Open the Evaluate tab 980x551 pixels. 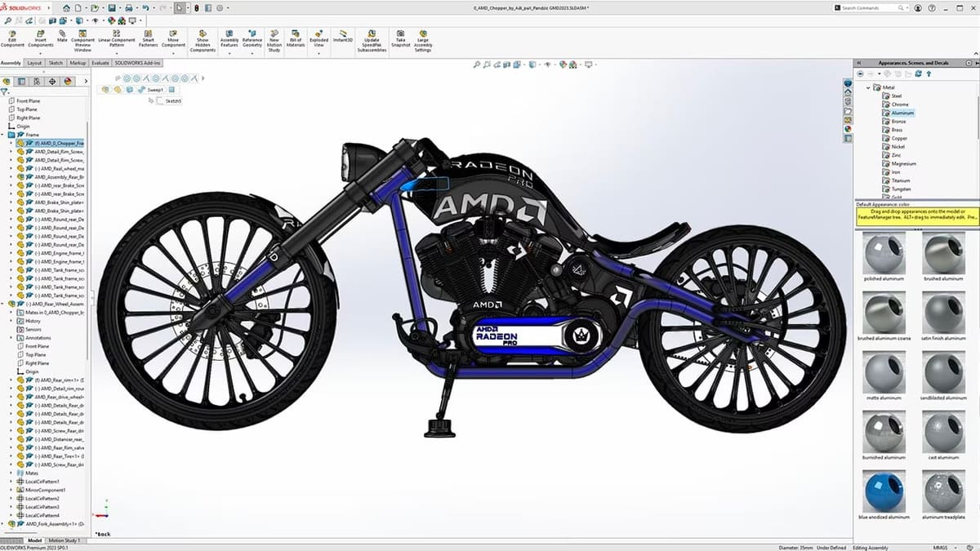coord(100,62)
